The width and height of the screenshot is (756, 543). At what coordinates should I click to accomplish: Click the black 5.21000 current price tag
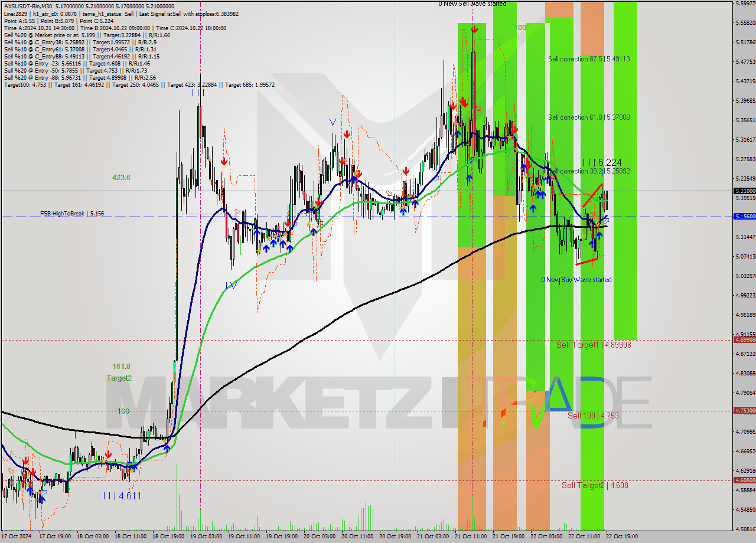(744, 191)
